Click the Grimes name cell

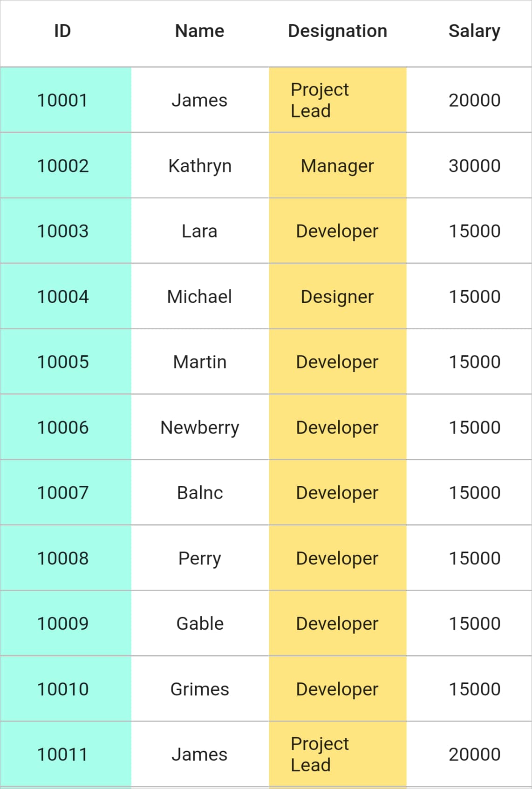[x=200, y=689]
